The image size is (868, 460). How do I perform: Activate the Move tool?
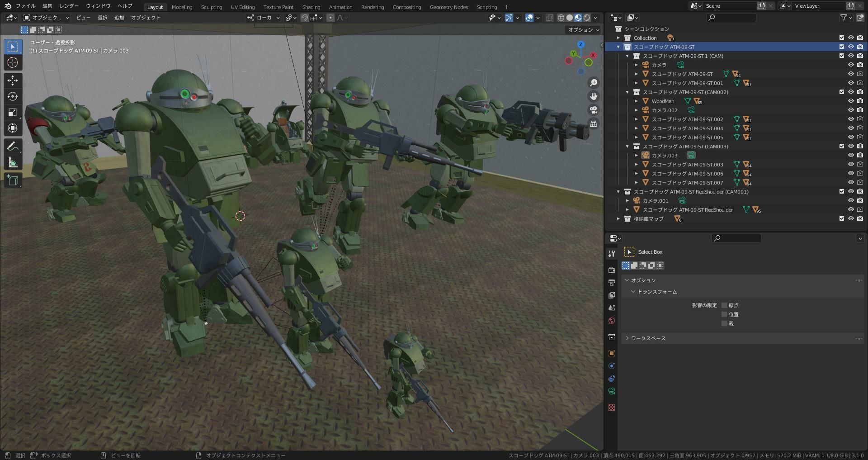point(13,81)
